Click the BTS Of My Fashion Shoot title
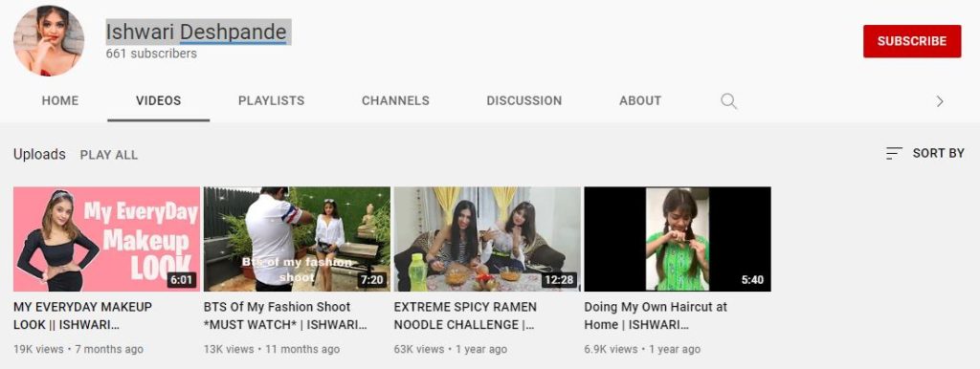This screenshot has width=980, height=369. (285, 315)
